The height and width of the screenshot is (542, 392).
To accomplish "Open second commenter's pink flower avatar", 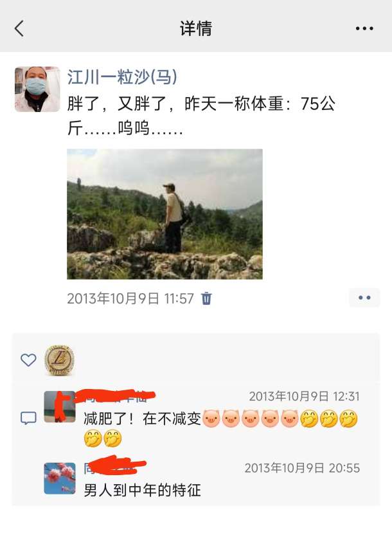I will [x=60, y=478].
